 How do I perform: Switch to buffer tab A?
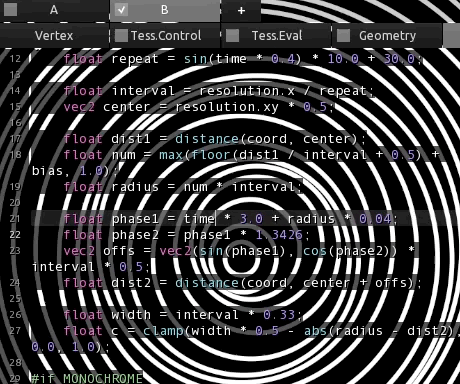point(54,10)
